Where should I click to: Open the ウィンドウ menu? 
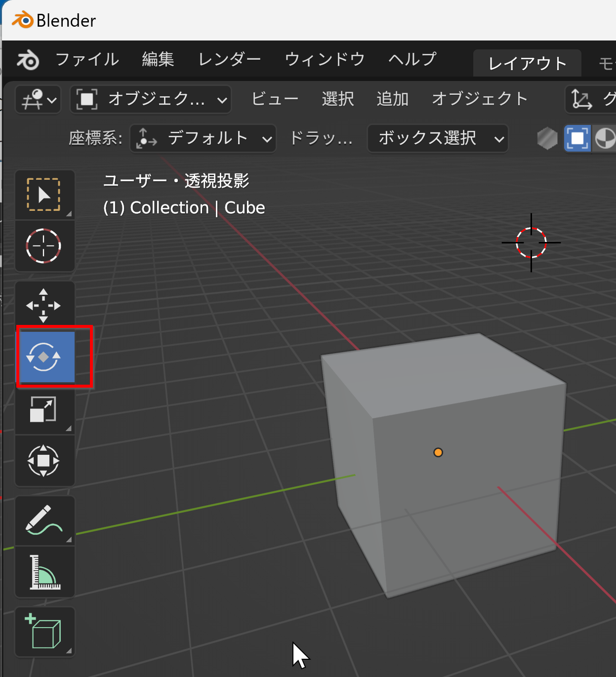point(325,60)
